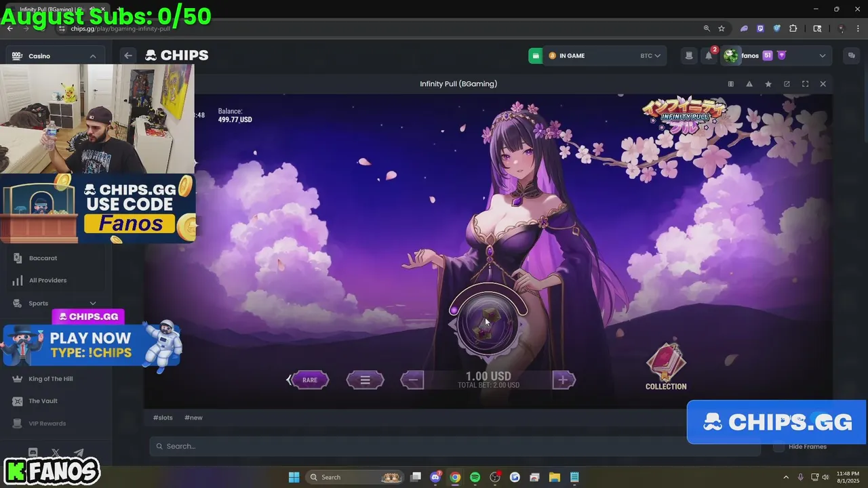Viewport: 868px width, 488px height.
Task: Open the taskbar clock and date
Action: pyautogui.click(x=848, y=477)
